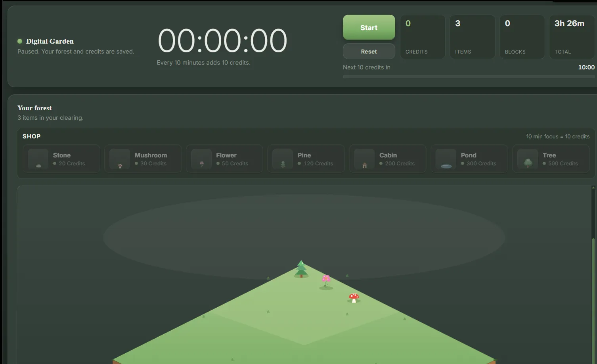Buy Flower for 50 Credits
This screenshot has width=597, height=364.
tap(225, 159)
